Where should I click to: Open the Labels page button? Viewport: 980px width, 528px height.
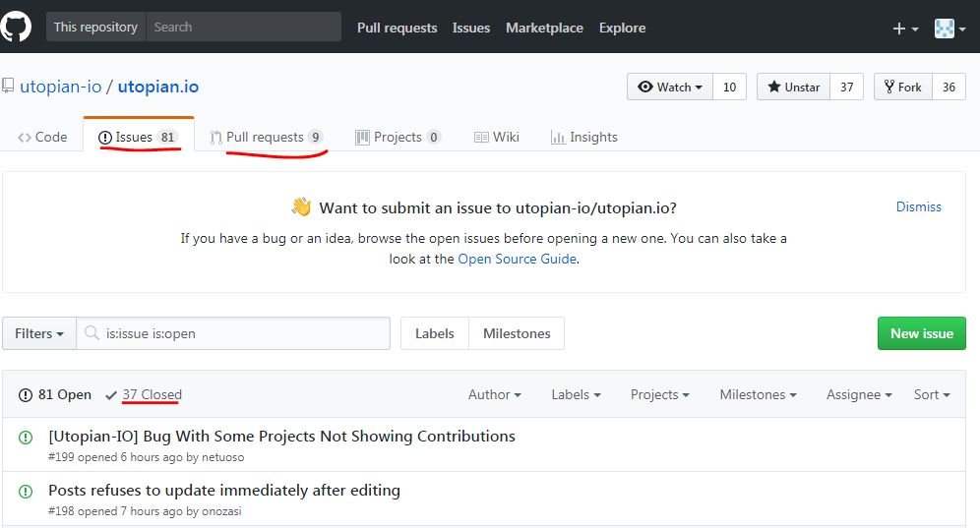point(434,333)
